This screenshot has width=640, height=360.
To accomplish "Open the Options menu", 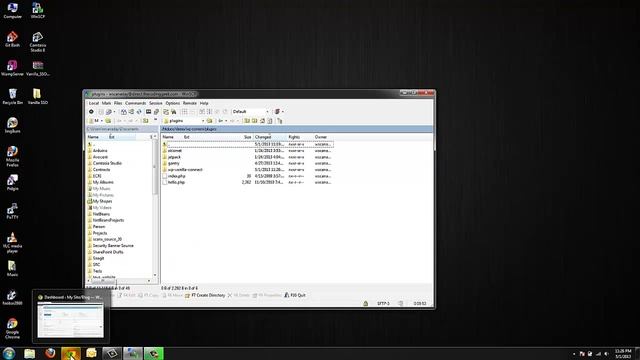I will (173, 103).
